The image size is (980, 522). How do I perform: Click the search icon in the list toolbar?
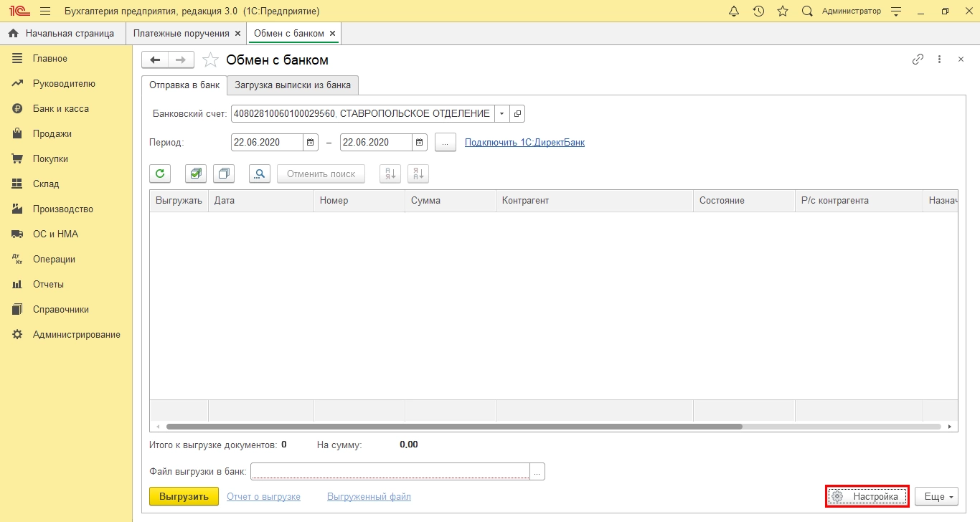260,174
